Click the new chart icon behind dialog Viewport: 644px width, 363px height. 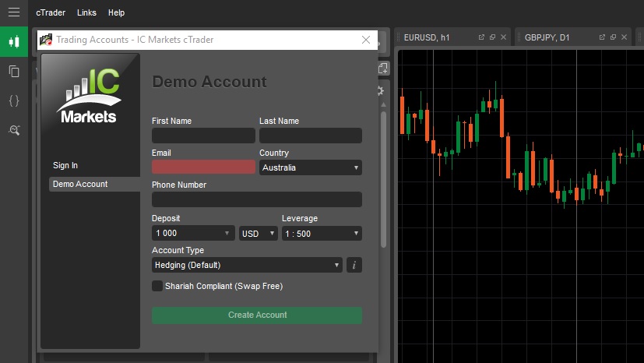coord(383,69)
